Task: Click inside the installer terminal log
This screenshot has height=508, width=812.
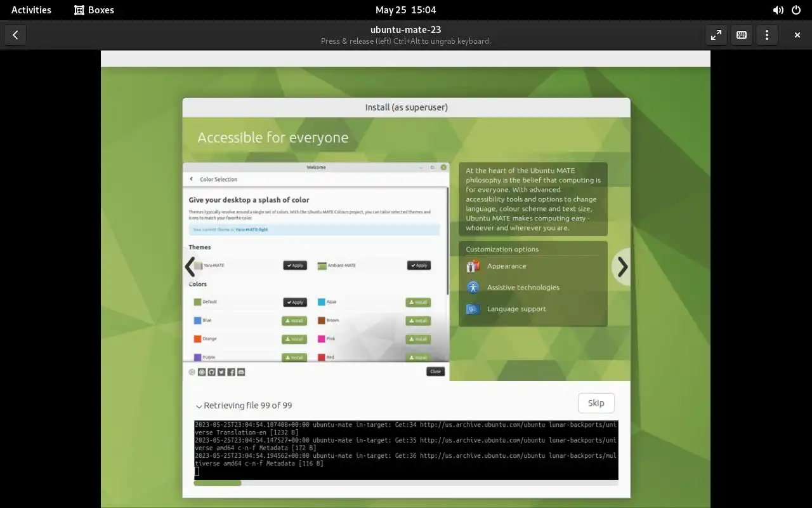Action: (406, 450)
